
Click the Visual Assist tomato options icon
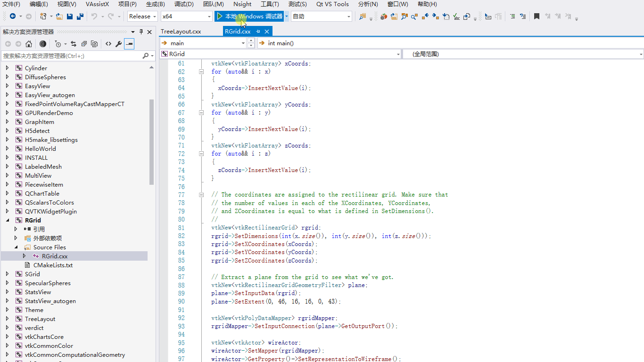coord(384,16)
